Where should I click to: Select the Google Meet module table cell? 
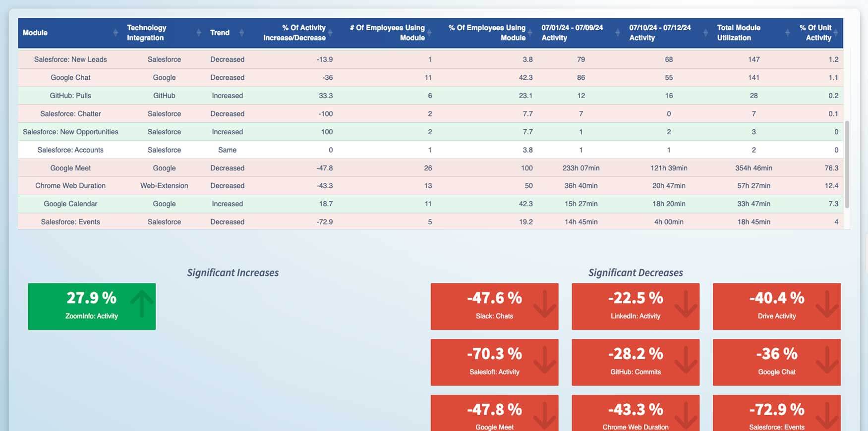pyautogui.click(x=70, y=168)
